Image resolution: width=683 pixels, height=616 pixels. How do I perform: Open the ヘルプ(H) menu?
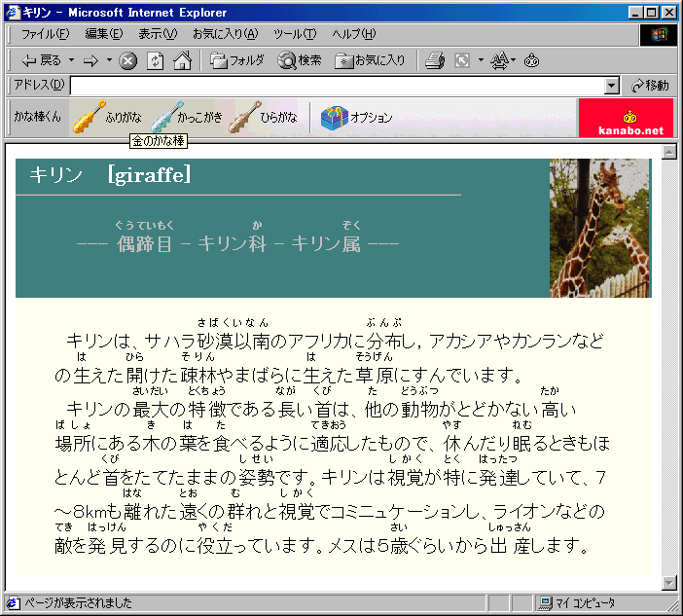pyautogui.click(x=353, y=34)
